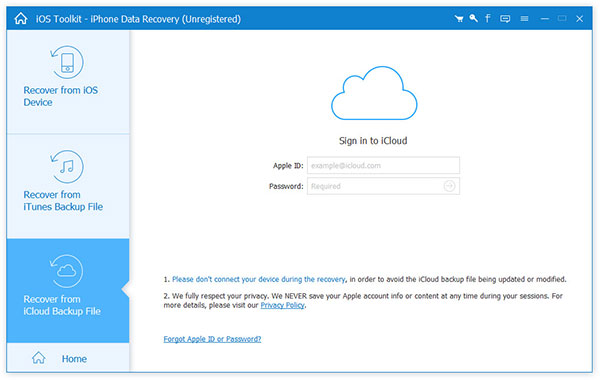Click the Password: label
Screen dimensions: 600x380
286,186
